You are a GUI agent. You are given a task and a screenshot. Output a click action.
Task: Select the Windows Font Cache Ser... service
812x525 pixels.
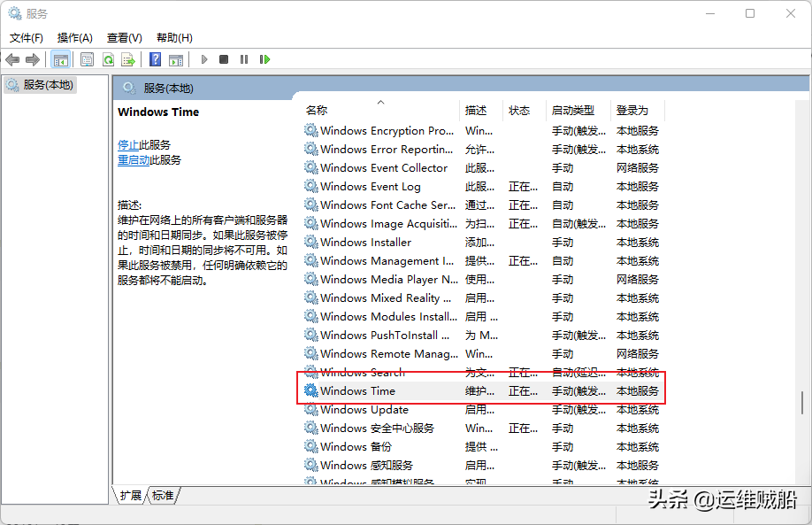[x=483, y=205]
